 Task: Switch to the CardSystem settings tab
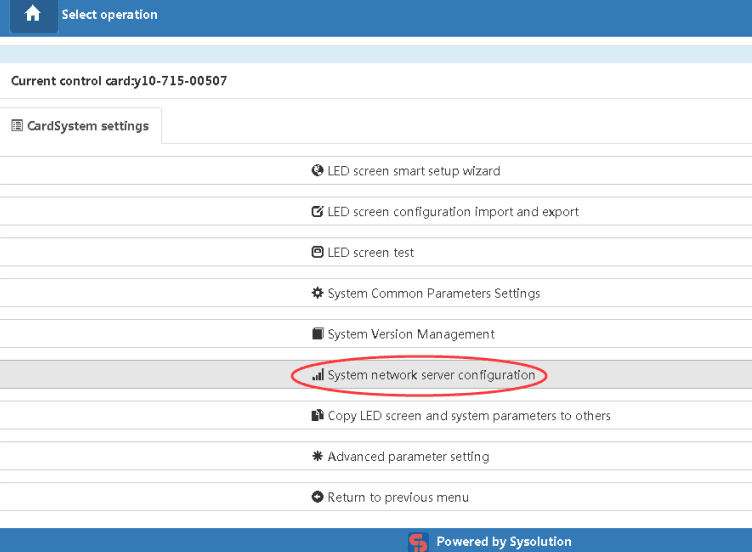point(80,126)
